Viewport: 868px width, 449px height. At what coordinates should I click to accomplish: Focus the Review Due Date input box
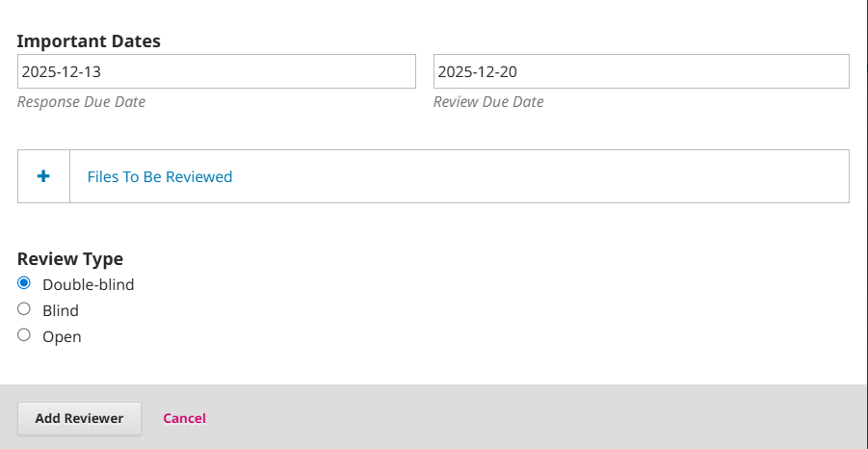(x=641, y=71)
